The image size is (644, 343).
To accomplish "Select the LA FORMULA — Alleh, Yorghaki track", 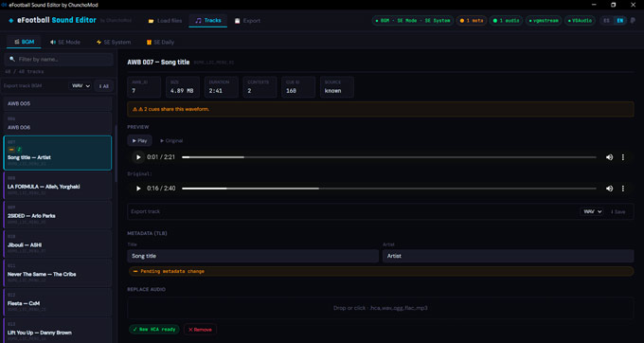I will [x=57, y=186].
